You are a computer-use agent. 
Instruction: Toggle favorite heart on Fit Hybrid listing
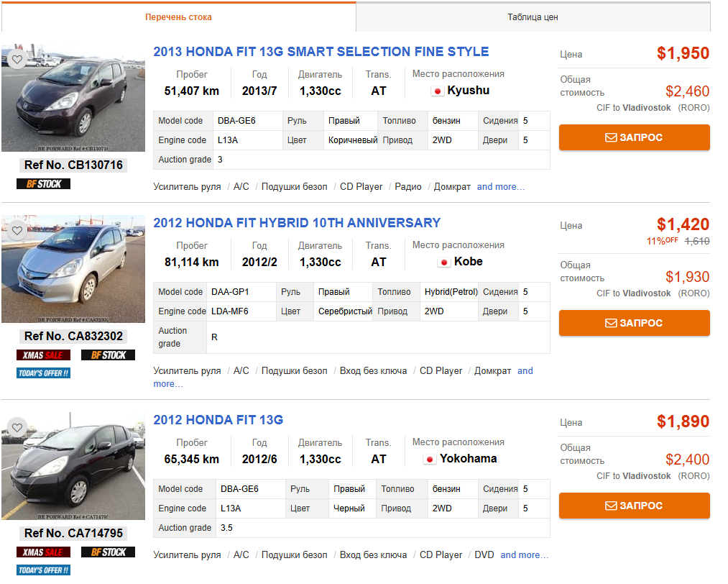pos(17,231)
